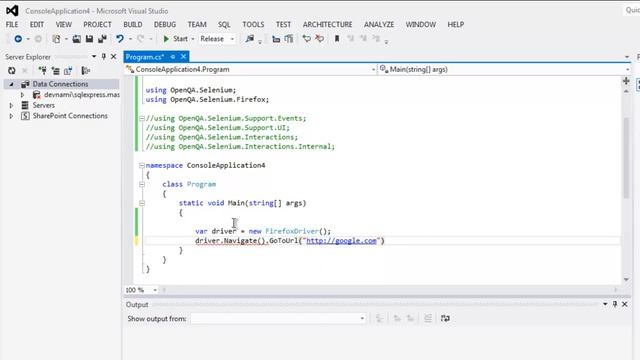This screenshot has width=640, height=360.
Task: Open the FILE menu
Action: click(x=12, y=24)
